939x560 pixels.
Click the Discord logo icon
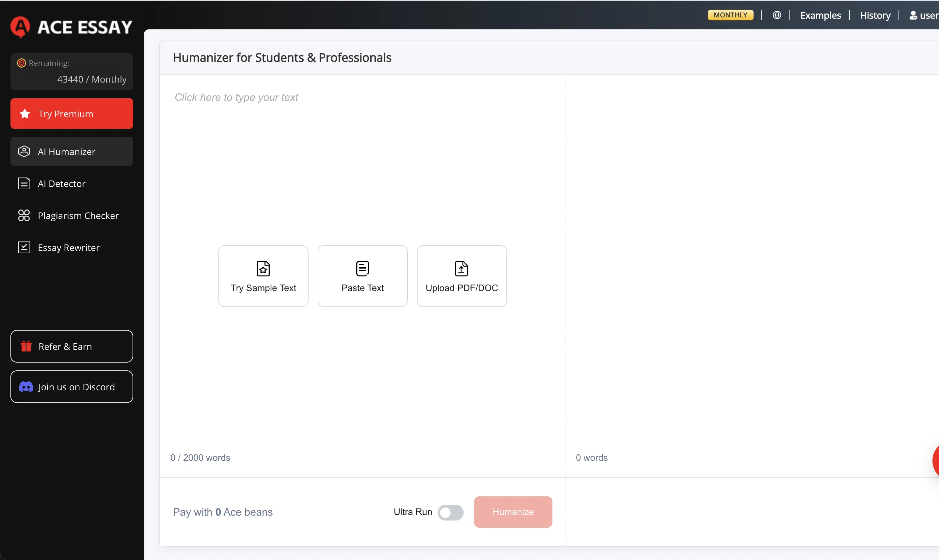pyautogui.click(x=26, y=387)
